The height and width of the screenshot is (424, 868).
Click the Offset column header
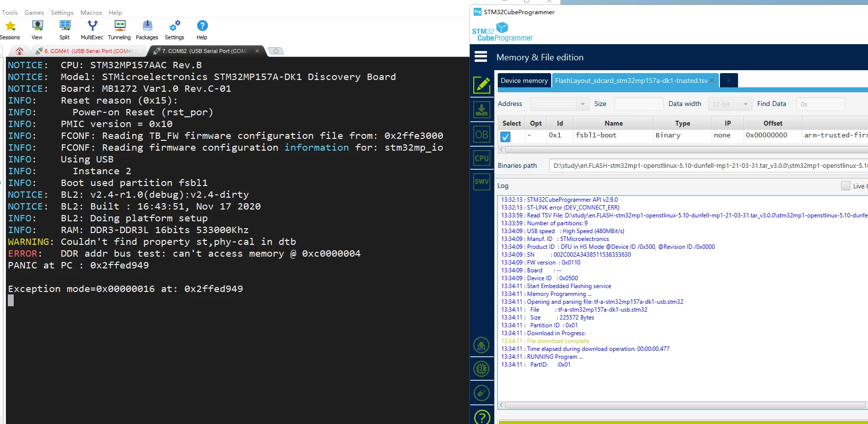pos(772,123)
